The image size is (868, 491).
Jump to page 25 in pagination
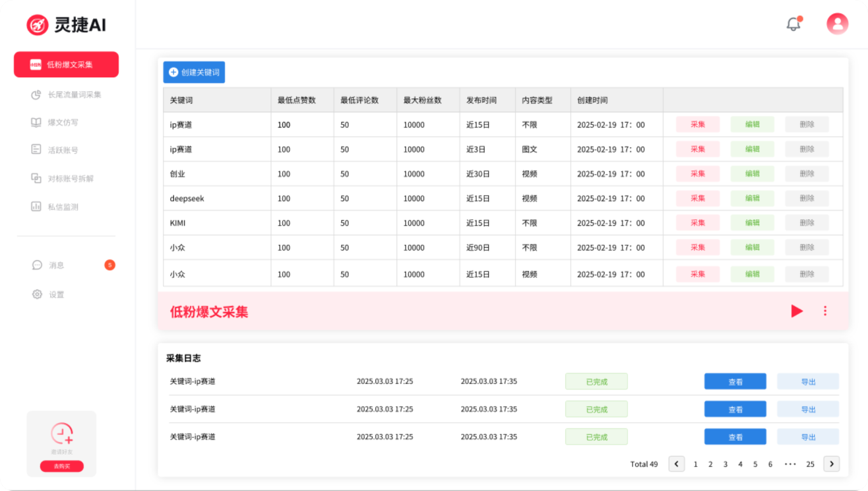(810, 464)
